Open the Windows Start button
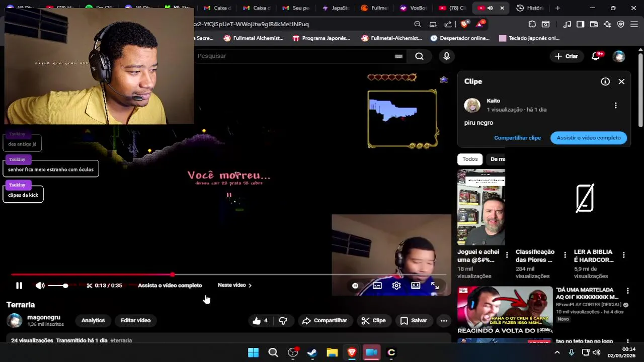This screenshot has width=644, height=362. [x=253, y=352]
